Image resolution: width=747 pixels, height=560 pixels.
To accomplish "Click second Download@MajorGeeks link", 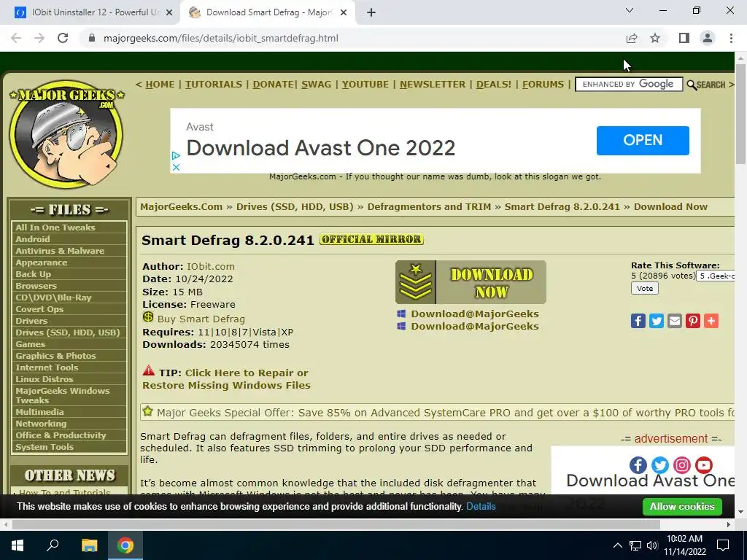I will tap(474, 326).
